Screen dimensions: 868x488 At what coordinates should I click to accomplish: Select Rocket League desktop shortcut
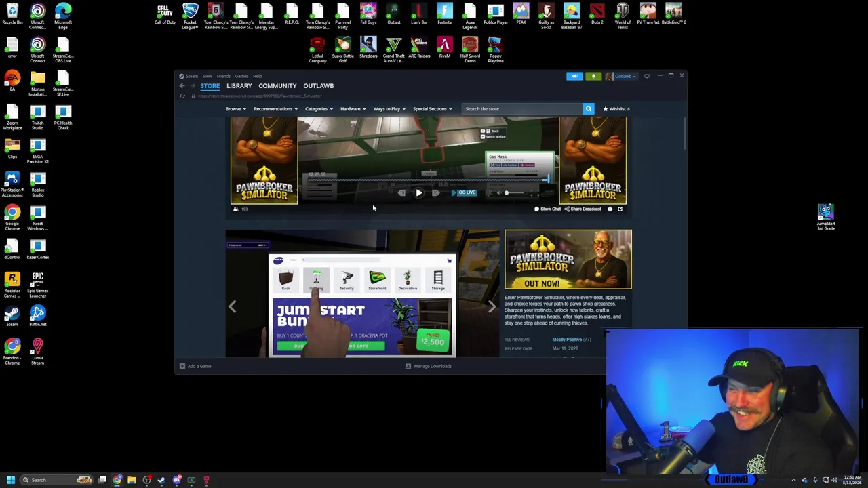click(190, 16)
